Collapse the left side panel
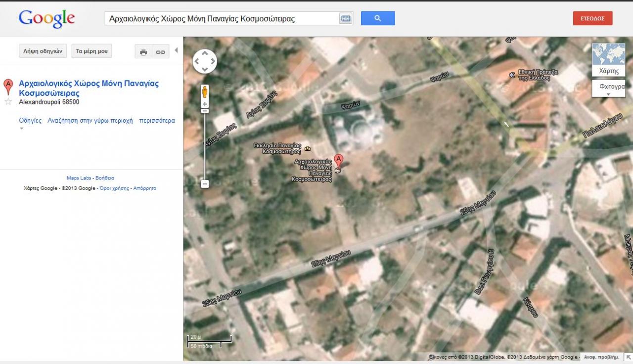Image resolution: width=633 pixels, height=364 pixels. click(177, 50)
